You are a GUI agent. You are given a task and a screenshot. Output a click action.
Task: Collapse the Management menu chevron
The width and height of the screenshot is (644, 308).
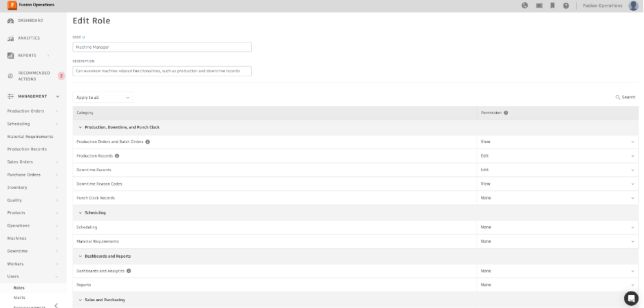[58, 96]
